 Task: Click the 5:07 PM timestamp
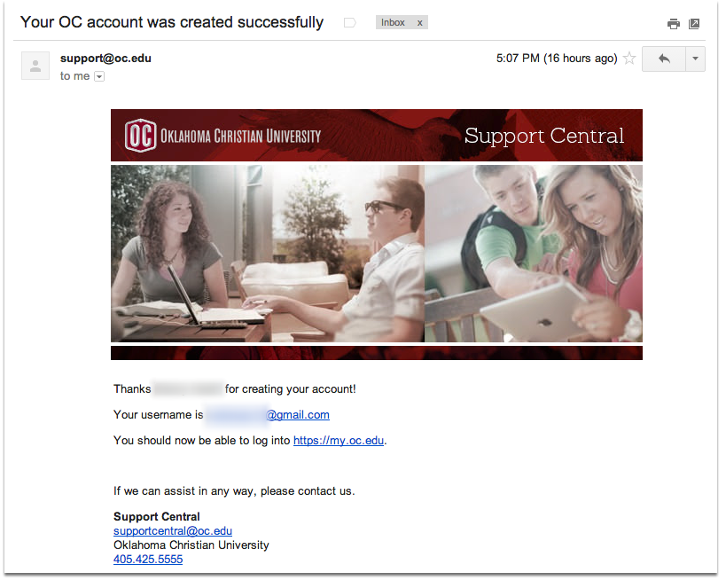pos(557,59)
